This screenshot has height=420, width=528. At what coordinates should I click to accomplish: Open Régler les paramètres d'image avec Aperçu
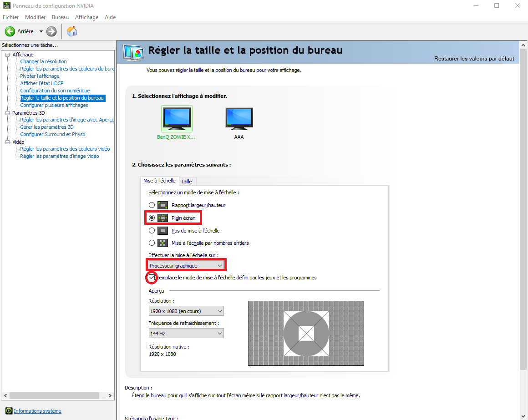pos(67,120)
